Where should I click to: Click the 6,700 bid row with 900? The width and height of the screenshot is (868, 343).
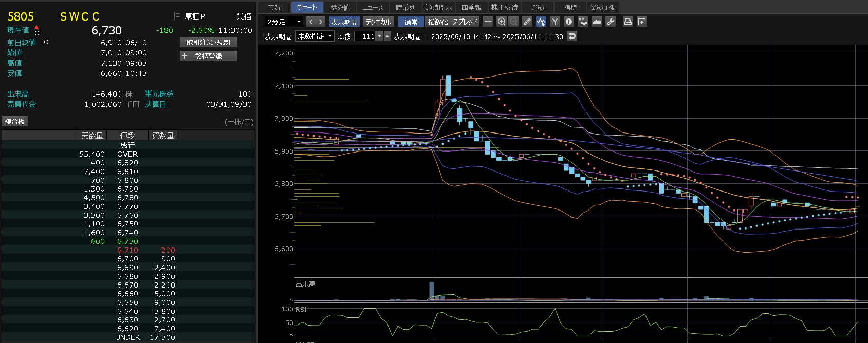tap(127, 259)
